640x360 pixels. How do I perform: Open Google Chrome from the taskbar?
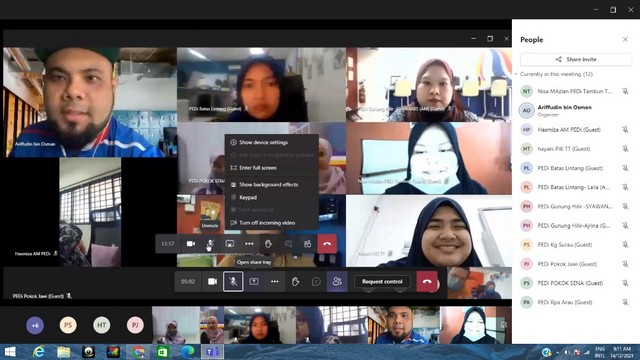pyautogui.click(x=138, y=352)
